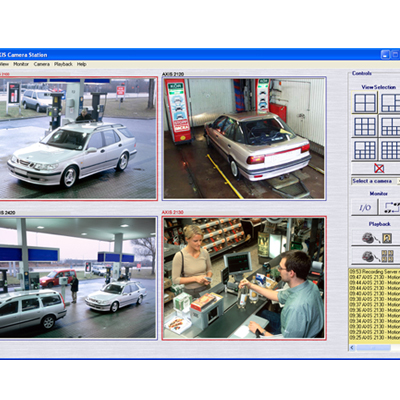
Task: Select the 09:37 AXIS 2130 motion entry
Action: [375, 305]
